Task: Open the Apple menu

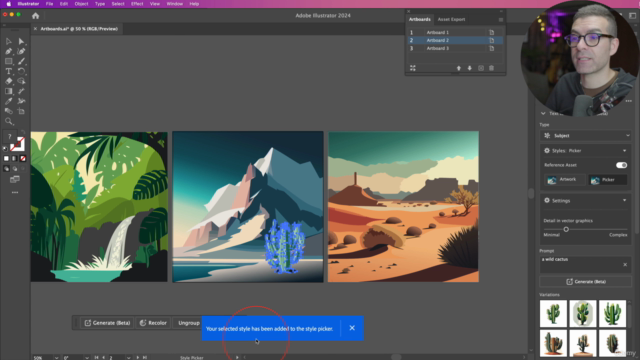Action: pyautogui.click(x=8, y=4)
